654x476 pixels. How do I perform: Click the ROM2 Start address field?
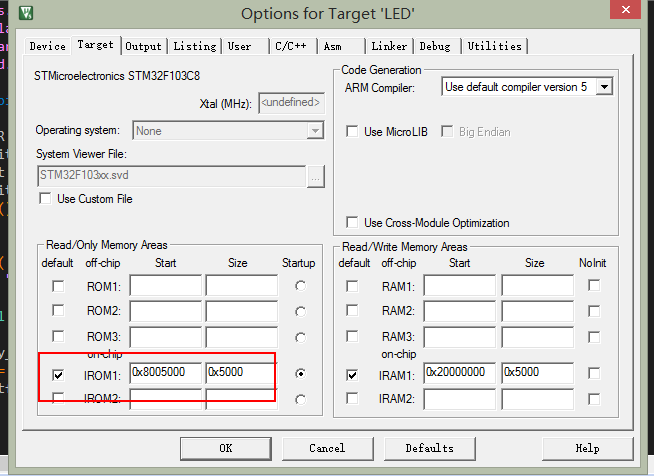click(166, 312)
